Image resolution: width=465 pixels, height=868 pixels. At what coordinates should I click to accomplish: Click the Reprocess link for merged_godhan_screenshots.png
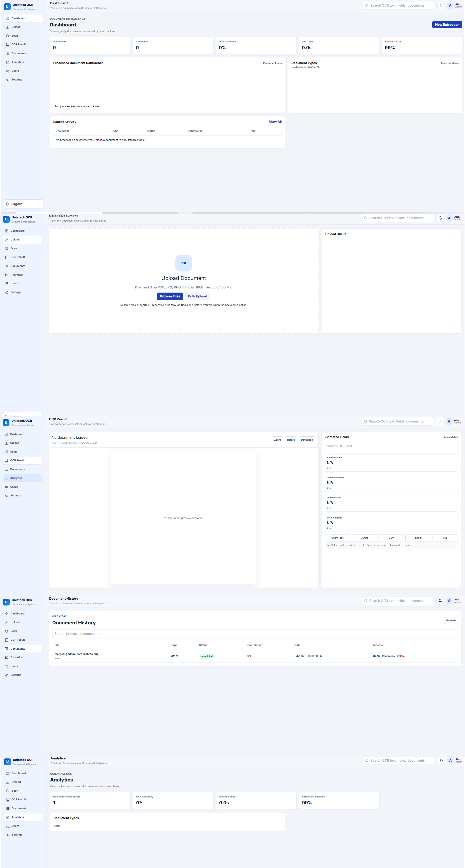pos(388,656)
